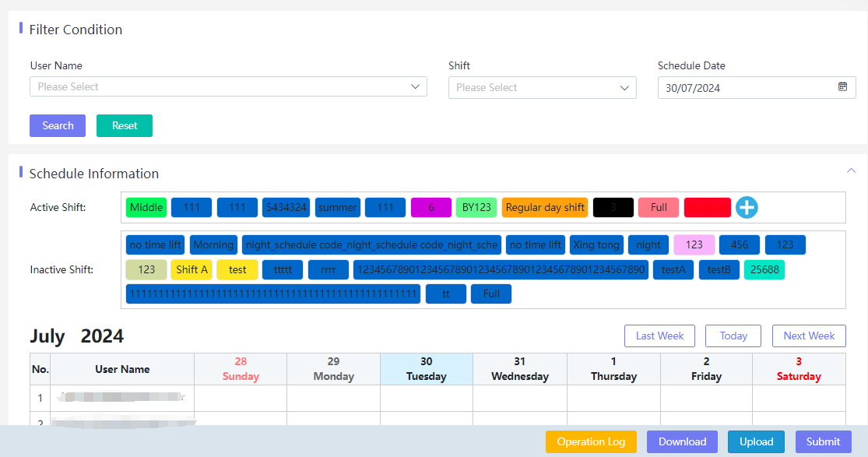Select the Regular day shift chip

click(x=545, y=207)
